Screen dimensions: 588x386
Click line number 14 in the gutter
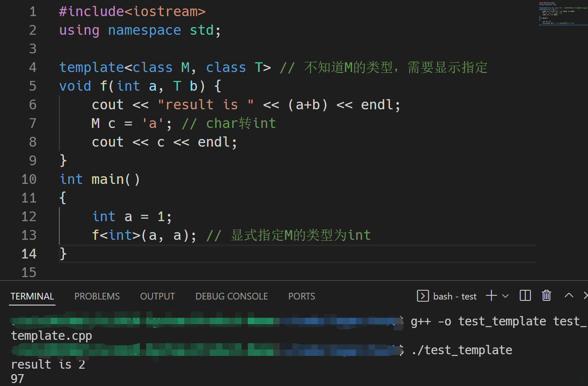[29, 254]
